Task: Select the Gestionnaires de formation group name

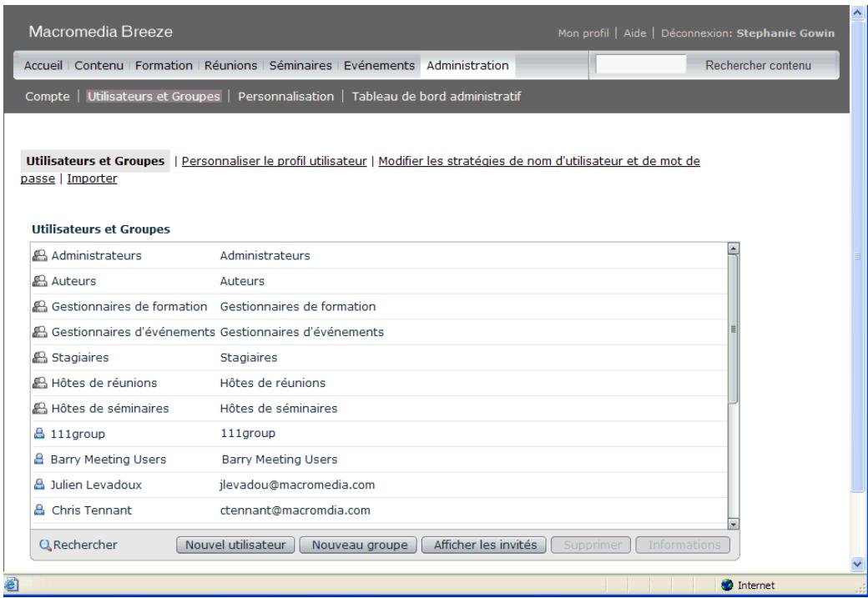Action: click(129, 306)
